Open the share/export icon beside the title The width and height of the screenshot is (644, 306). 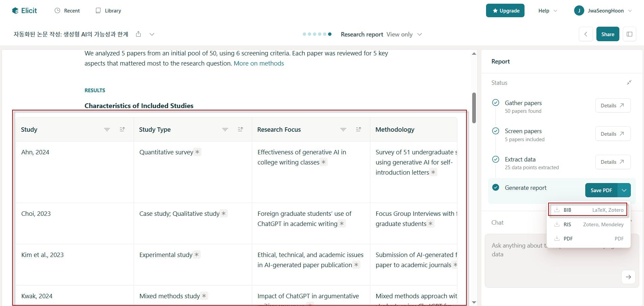(x=138, y=34)
